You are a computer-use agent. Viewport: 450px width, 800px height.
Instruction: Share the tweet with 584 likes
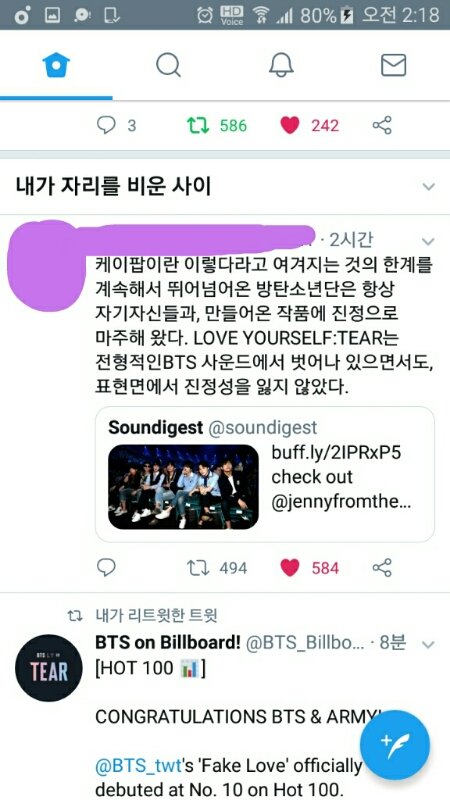tap(382, 567)
